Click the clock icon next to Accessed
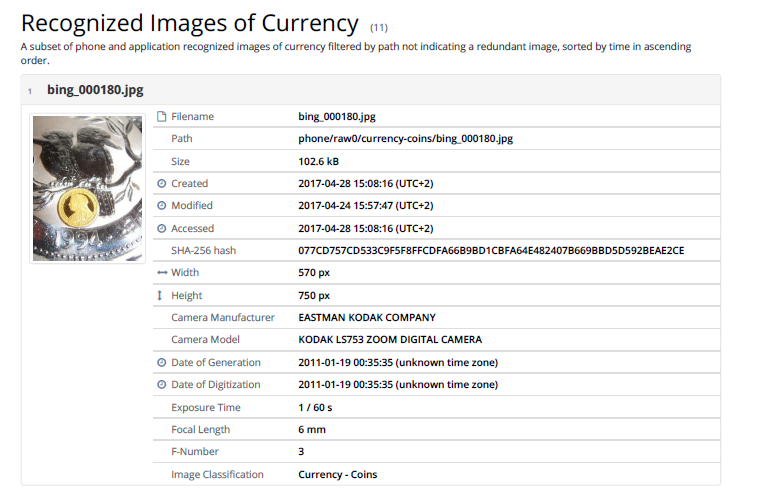 pos(162,229)
